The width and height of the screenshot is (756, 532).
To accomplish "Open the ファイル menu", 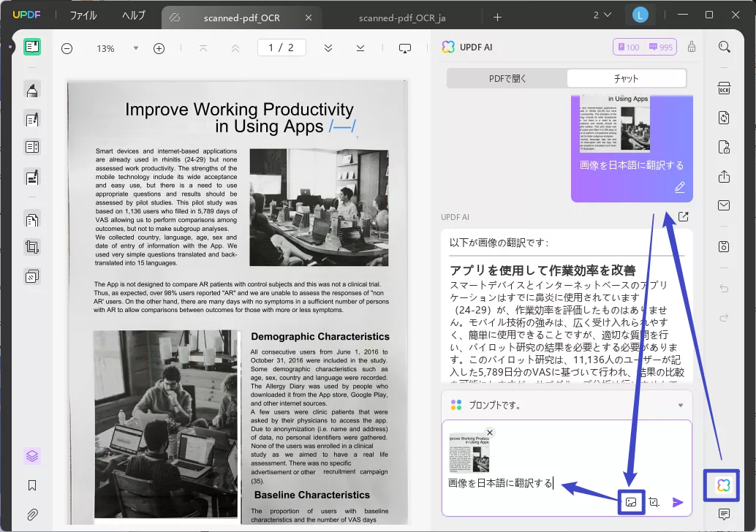I will point(83,15).
